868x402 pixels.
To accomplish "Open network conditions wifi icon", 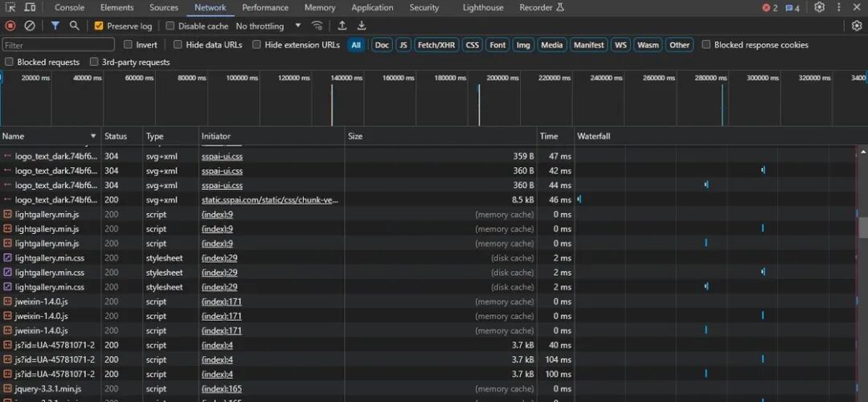I will tap(317, 26).
